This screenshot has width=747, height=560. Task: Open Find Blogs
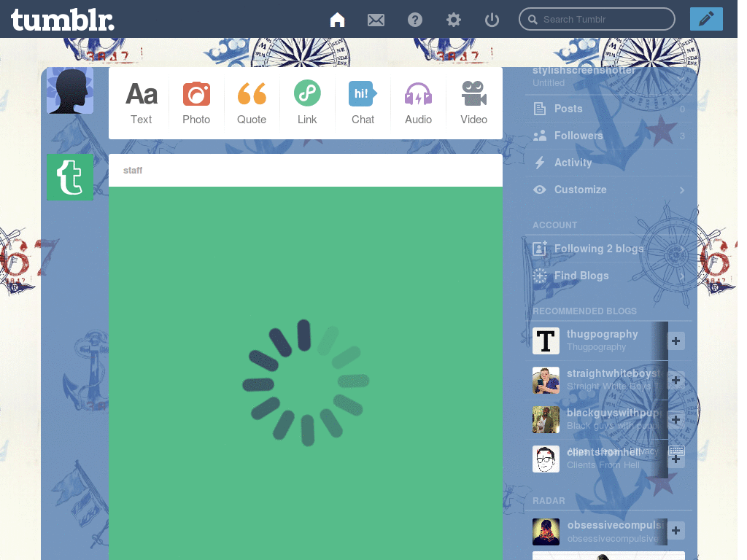tap(609, 276)
